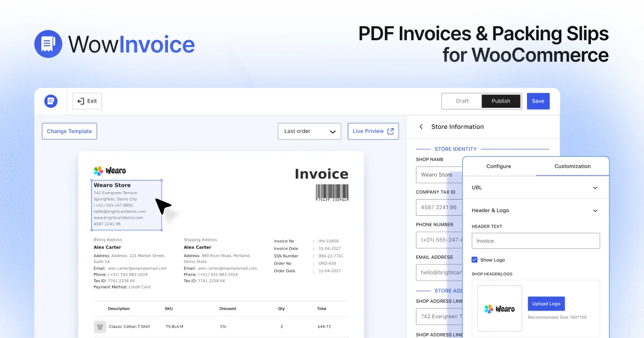This screenshot has width=644, height=338.
Task: Switch to the Configure tab
Action: point(499,166)
